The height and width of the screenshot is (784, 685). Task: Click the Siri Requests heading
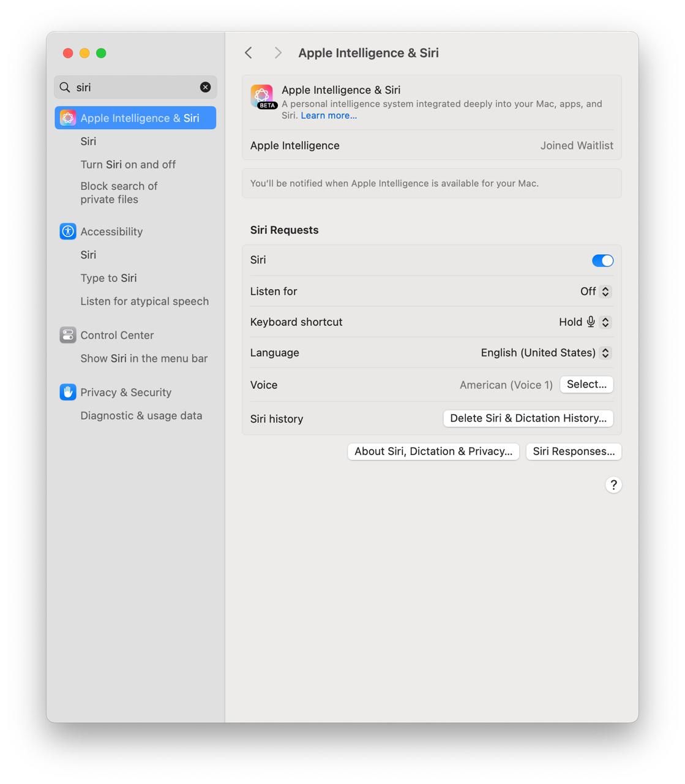coord(284,230)
